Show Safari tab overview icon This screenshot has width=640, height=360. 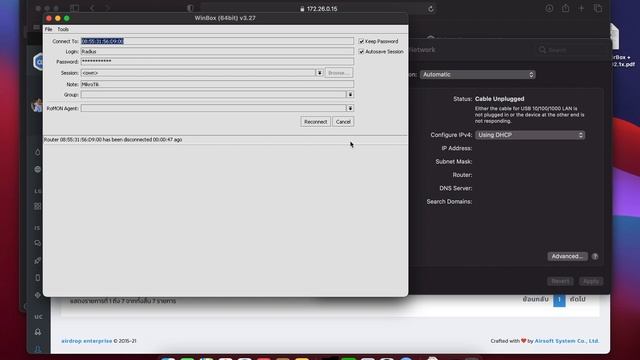coord(598,8)
